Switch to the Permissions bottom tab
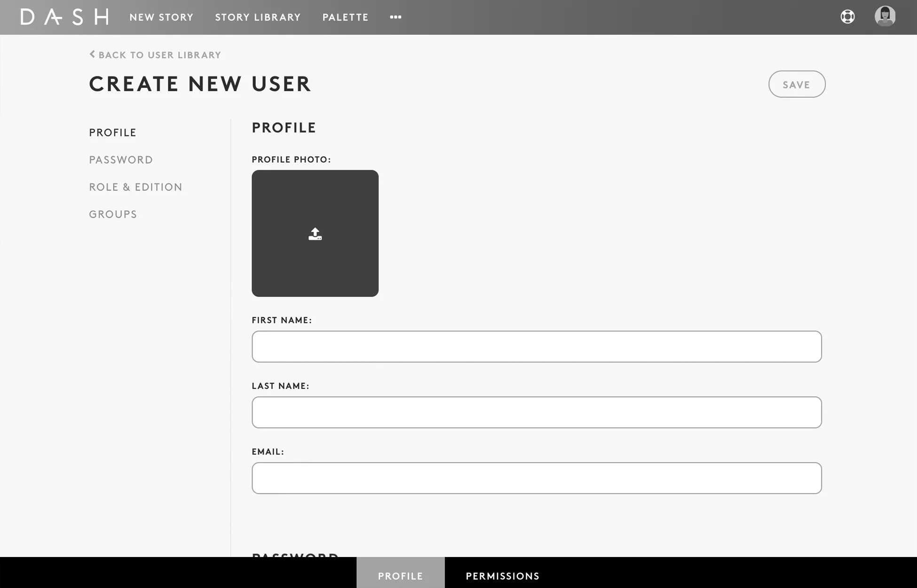Image resolution: width=917 pixels, height=588 pixels. pos(502,576)
